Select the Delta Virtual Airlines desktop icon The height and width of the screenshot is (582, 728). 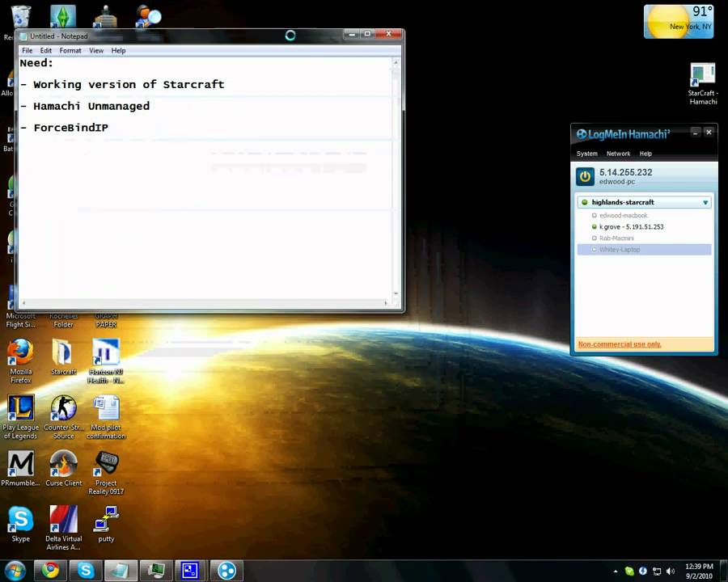pyautogui.click(x=64, y=528)
